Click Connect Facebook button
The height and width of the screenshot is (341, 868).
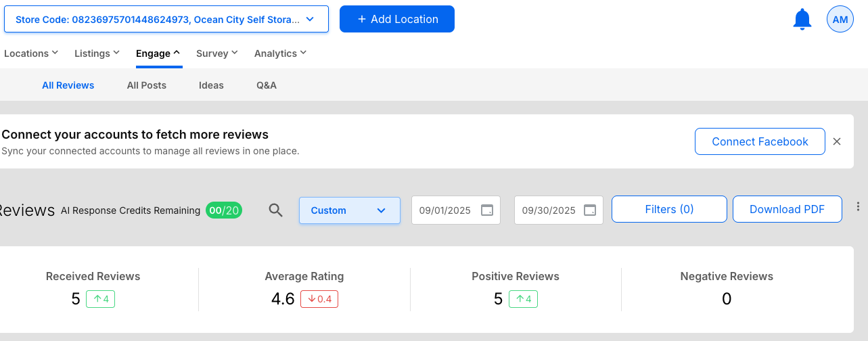pyautogui.click(x=760, y=141)
